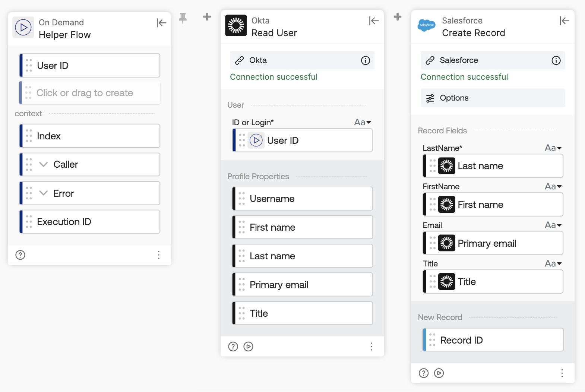Open Okta connection info icon

point(366,60)
